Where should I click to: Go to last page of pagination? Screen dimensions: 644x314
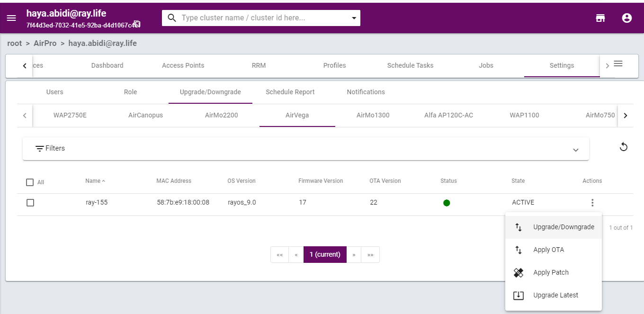click(x=370, y=255)
